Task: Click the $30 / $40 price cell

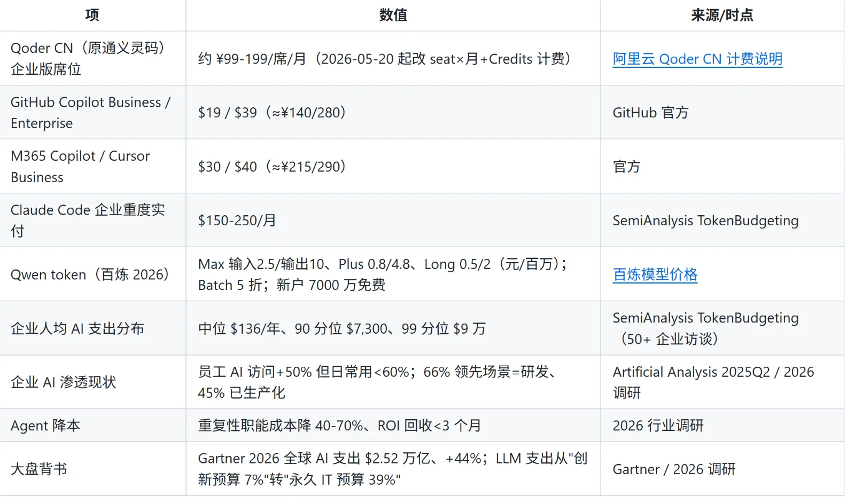Action: click(393, 166)
